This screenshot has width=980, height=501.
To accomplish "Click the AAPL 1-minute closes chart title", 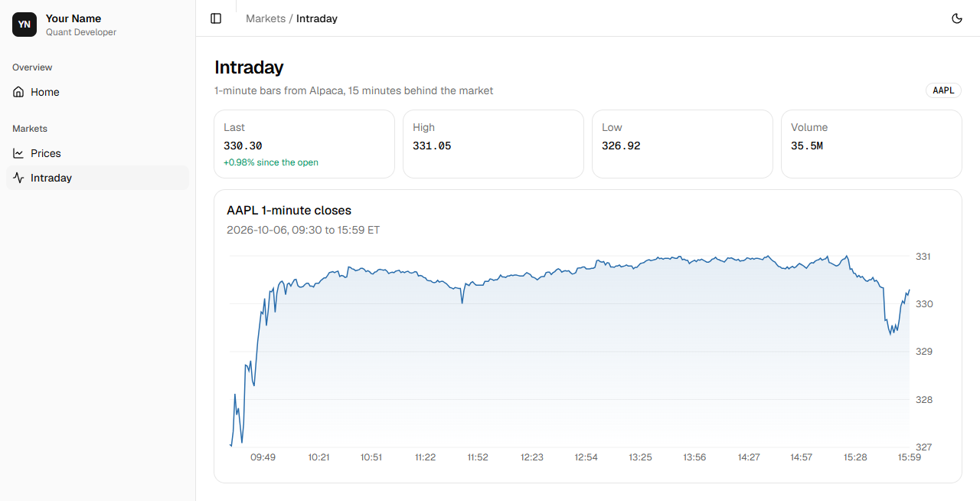I will click(289, 210).
